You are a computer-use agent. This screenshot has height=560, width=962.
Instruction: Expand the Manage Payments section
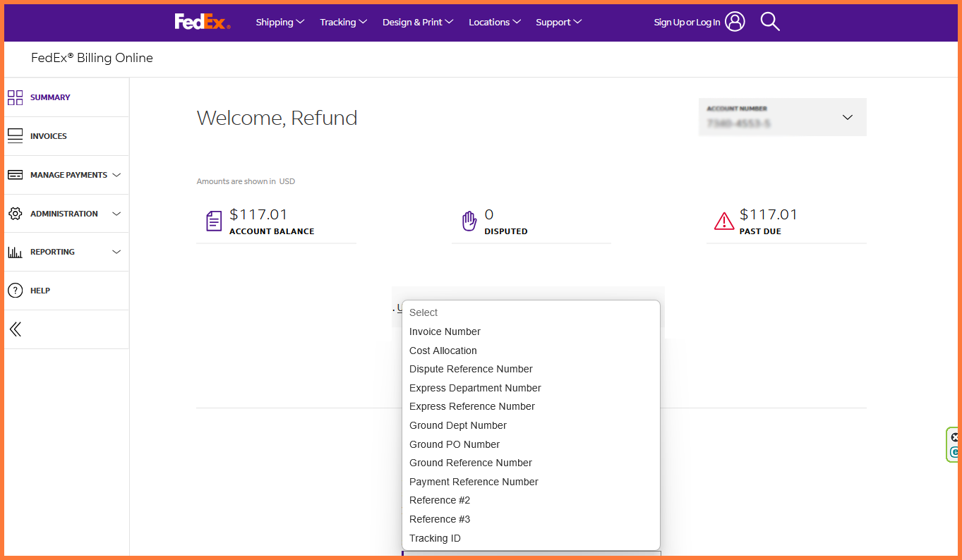pos(116,175)
